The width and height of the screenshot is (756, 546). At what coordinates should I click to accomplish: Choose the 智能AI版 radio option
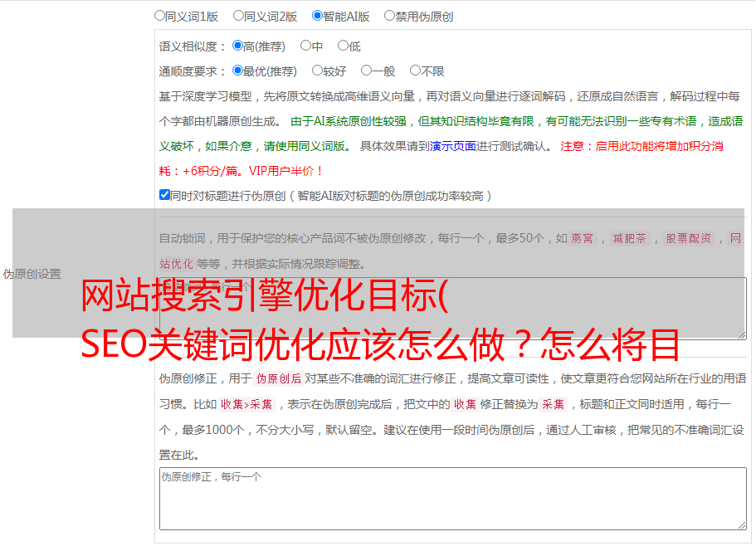[317, 16]
